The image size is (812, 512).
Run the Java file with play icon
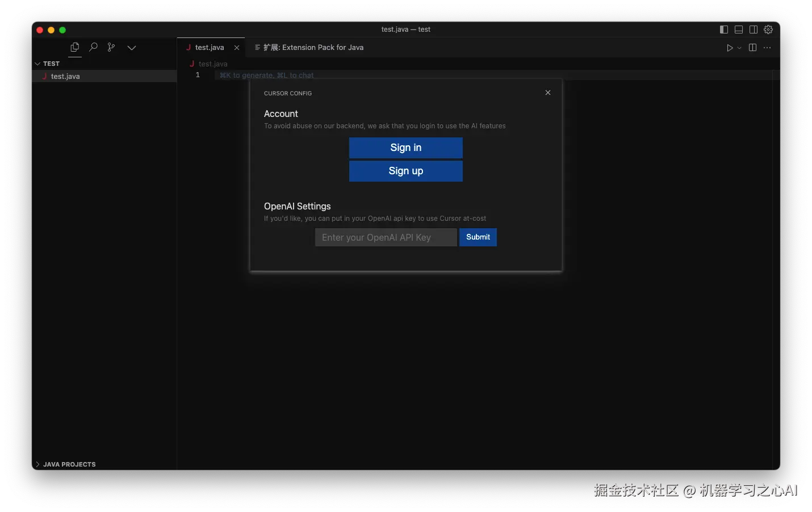(x=730, y=48)
